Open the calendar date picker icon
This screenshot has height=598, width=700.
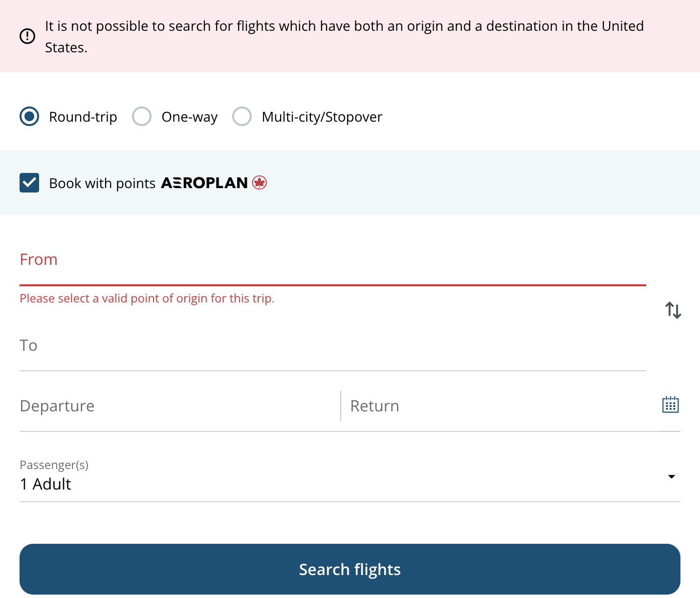670,405
